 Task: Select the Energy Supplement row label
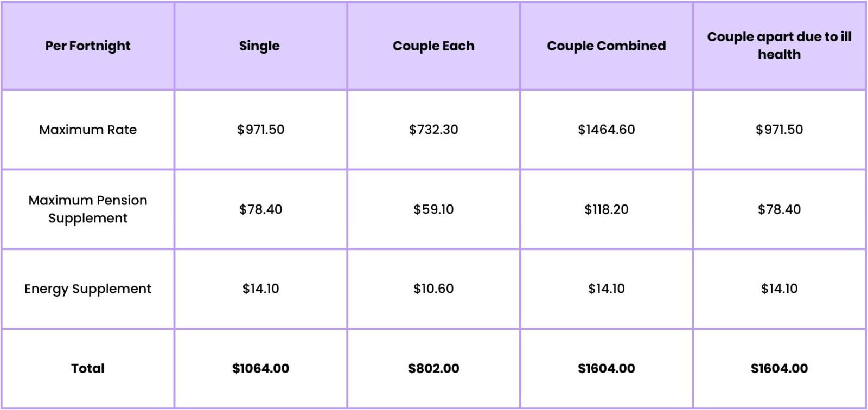pos(88,289)
